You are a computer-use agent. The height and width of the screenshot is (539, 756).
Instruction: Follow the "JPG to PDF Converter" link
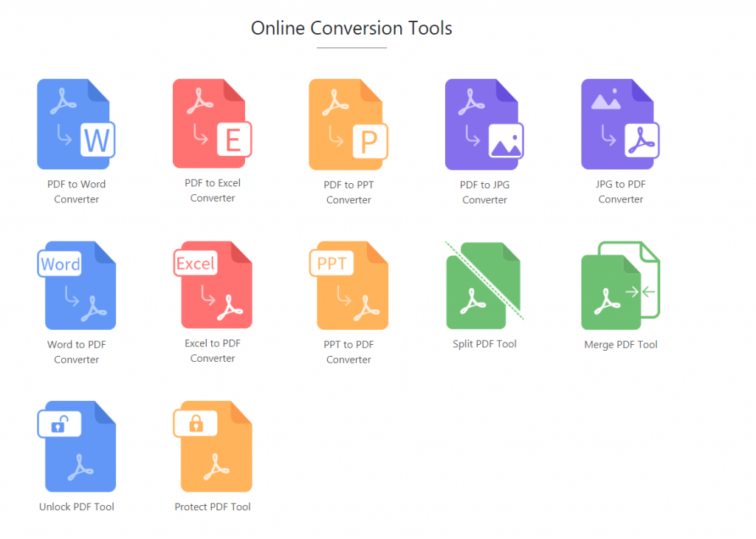[x=620, y=192]
